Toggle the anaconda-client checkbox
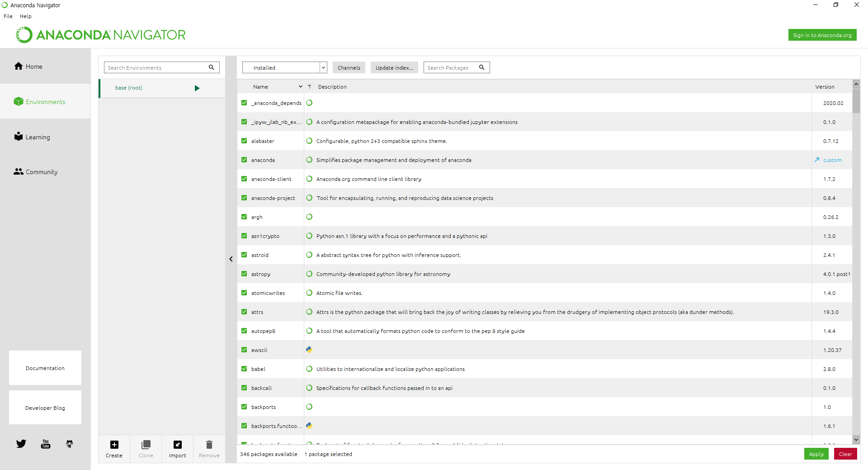 244,179
